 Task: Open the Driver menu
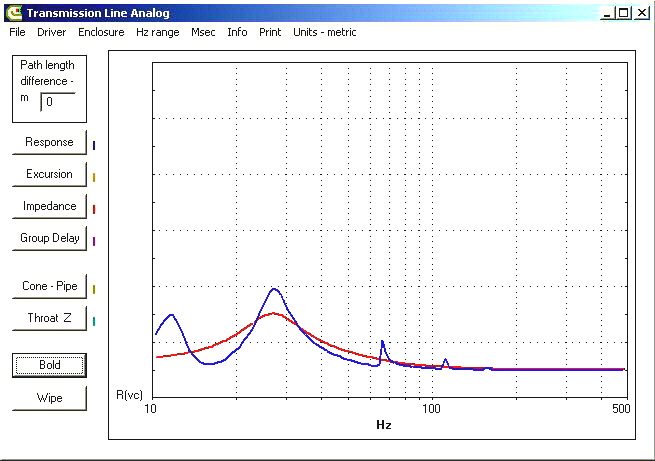click(x=51, y=32)
